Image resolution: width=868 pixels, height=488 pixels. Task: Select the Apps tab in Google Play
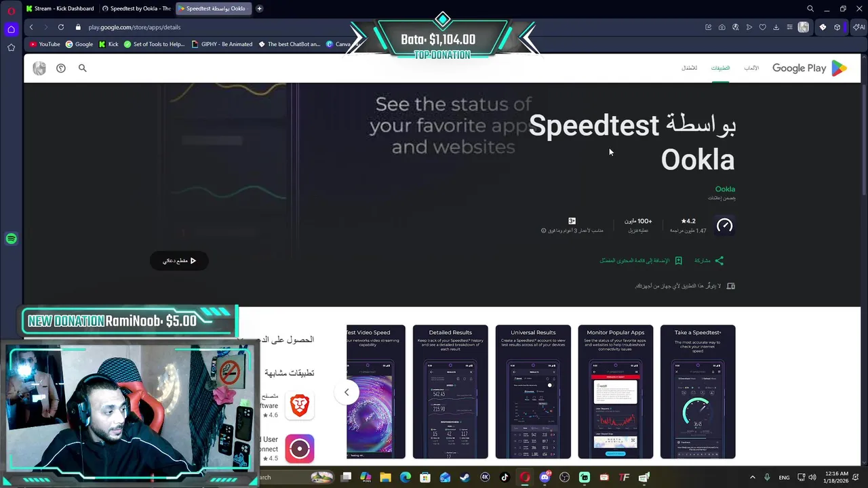(720, 68)
